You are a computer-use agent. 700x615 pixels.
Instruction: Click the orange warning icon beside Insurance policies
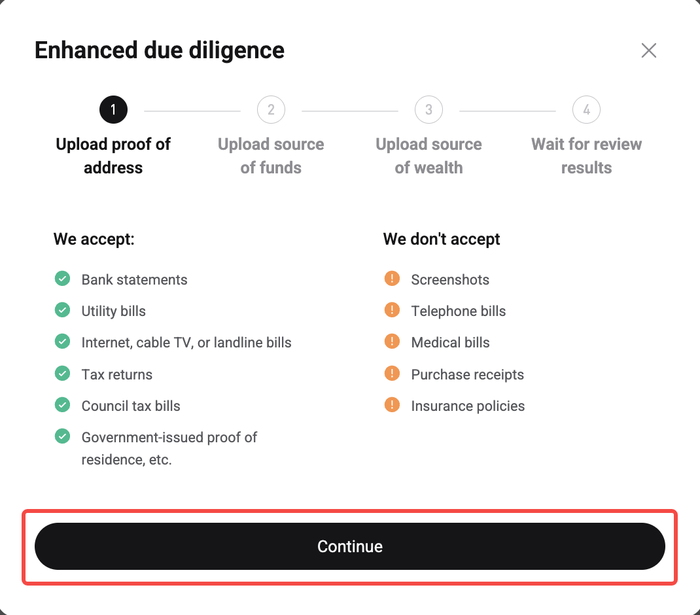click(x=392, y=404)
